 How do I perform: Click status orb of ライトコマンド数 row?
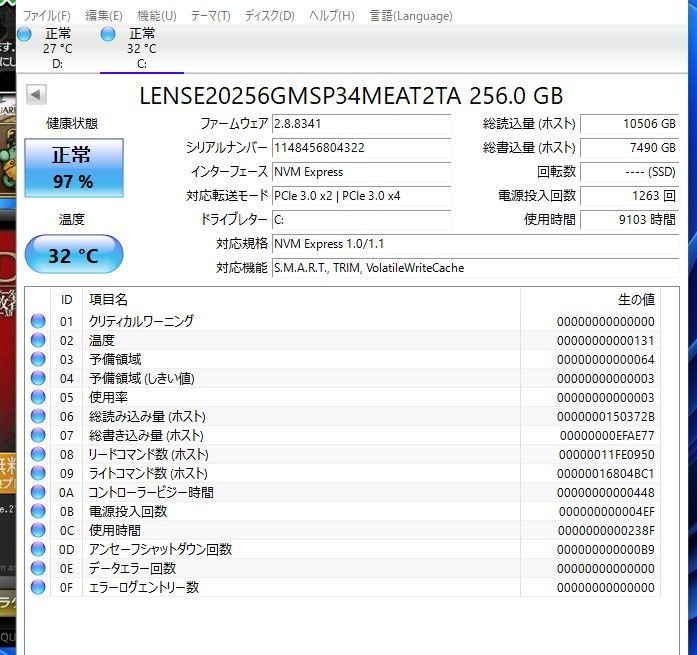(38, 473)
